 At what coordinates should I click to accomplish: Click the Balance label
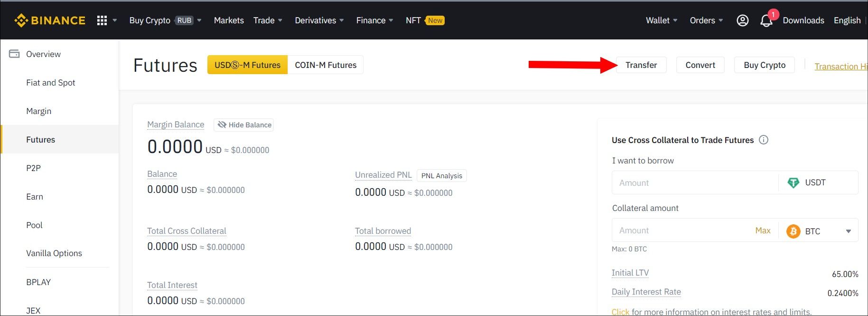pos(162,174)
